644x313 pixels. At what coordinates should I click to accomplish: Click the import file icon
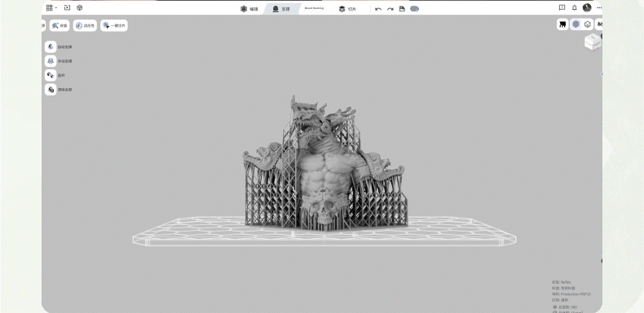68,8
